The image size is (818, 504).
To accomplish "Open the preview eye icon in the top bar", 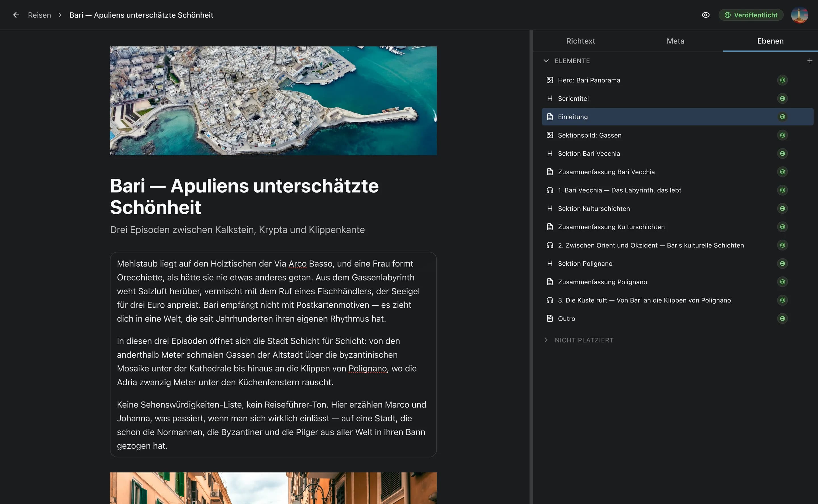I will (706, 15).
